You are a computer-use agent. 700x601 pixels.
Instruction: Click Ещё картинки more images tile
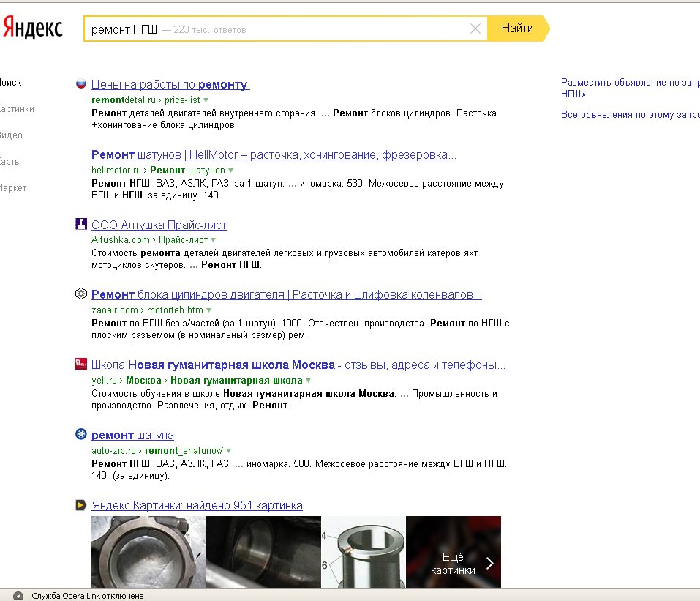(454, 552)
